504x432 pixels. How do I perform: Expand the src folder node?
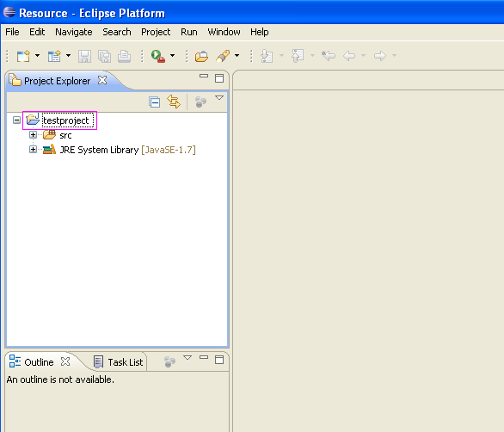[x=33, y=135]
